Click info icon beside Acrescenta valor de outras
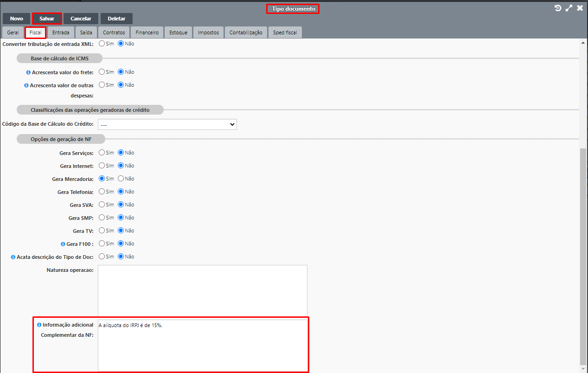Image resolution: width=588 pixels, height=373 pixels. tap(26, 85)
